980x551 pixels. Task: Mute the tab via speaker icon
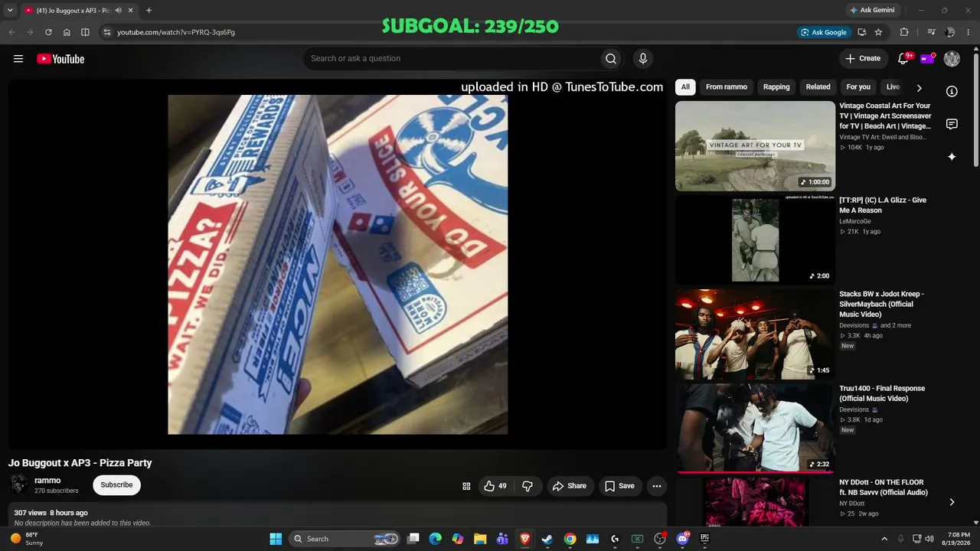(x=118, y=11)
